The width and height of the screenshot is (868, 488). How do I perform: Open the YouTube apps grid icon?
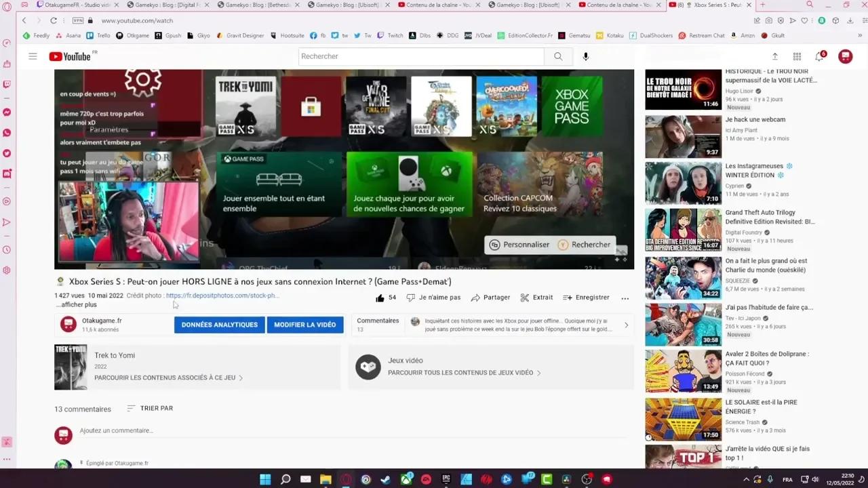[797, 56]
